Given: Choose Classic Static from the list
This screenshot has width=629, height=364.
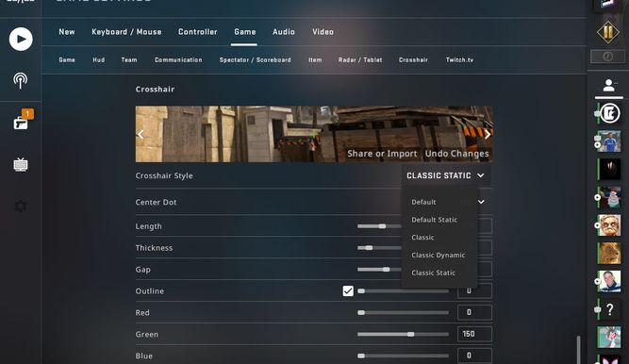Looking at the screenshot, I should pos(433,273).
